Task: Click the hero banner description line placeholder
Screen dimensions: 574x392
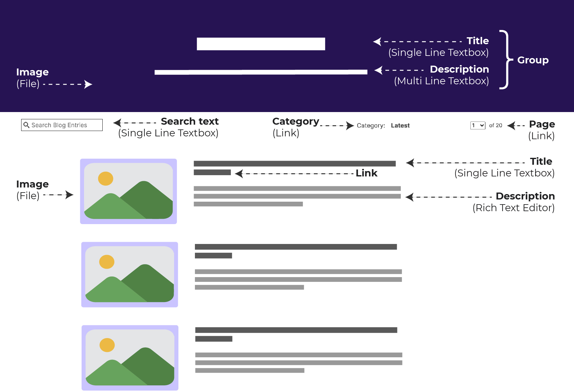Action: point(261,72)
